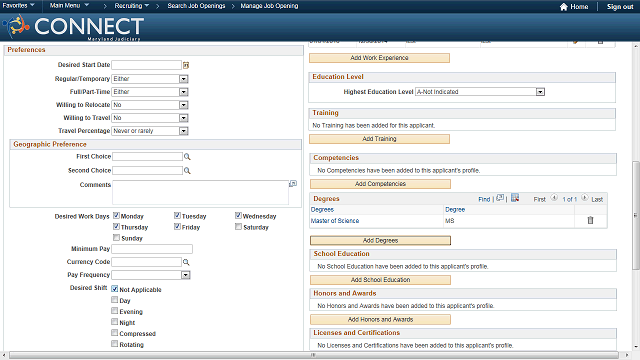Click the Add Degrees button
640x360 pixels.
click(x=380, y=240)
